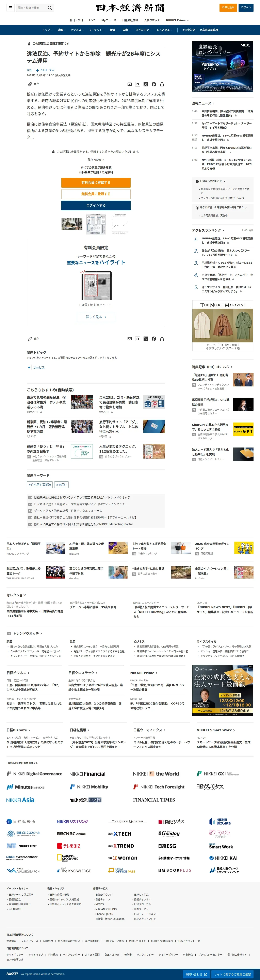This screenshot has width=260, height=980.
Task: Expand ビジネス navigation dropdown
Action: [x=77, y=30]
